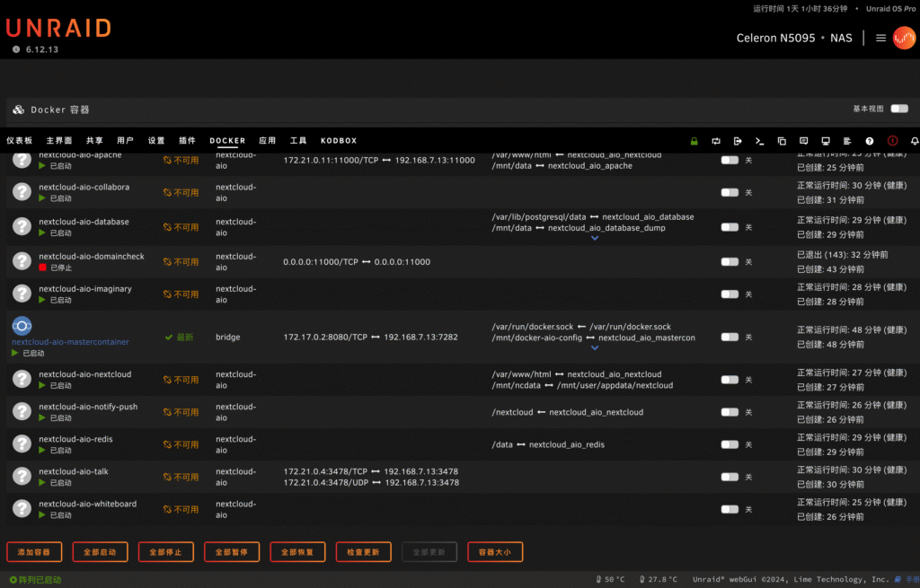Screen dimensions: 920x588
Task: Click the 检查更新 button
Action: [x=363, y=552]
